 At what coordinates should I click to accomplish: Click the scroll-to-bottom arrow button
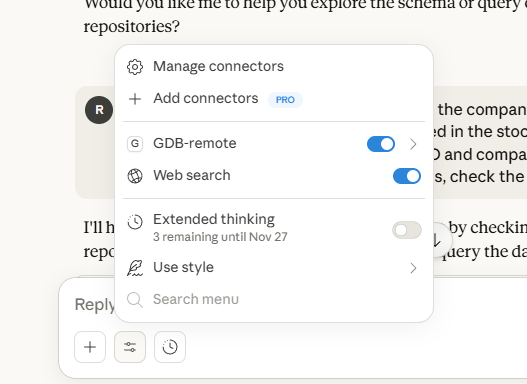point(437,240)
